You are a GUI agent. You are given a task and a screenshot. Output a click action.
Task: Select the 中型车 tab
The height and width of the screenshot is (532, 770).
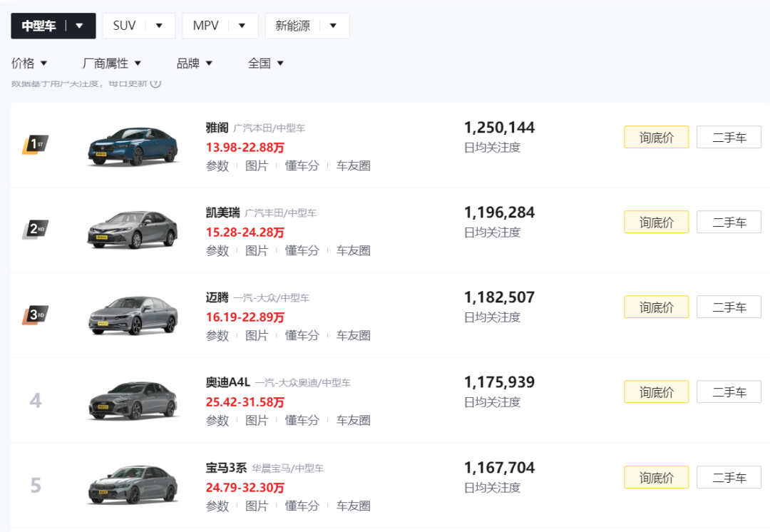(53, 26)
